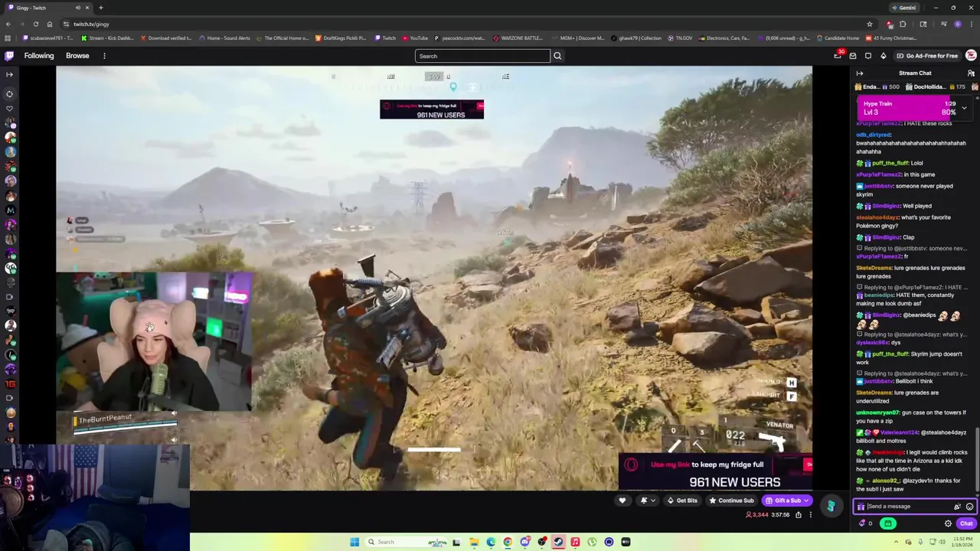Open the whispers icon in top bar
Screen dimensions: 980x551
853,56
